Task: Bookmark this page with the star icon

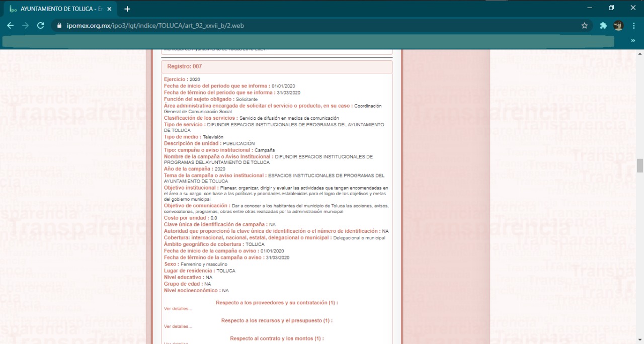Action: click(x=585, y=26)
